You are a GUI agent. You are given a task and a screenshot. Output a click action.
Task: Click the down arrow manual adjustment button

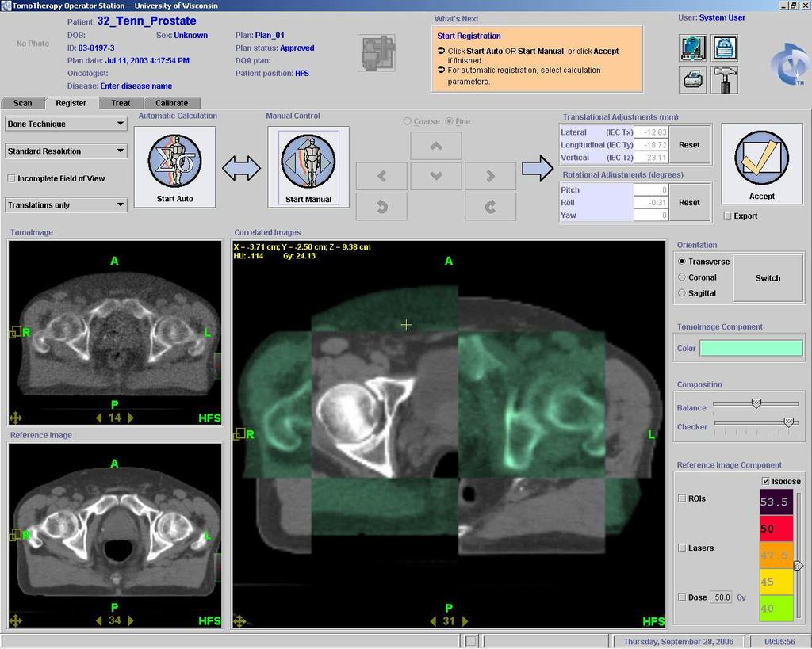435,176
